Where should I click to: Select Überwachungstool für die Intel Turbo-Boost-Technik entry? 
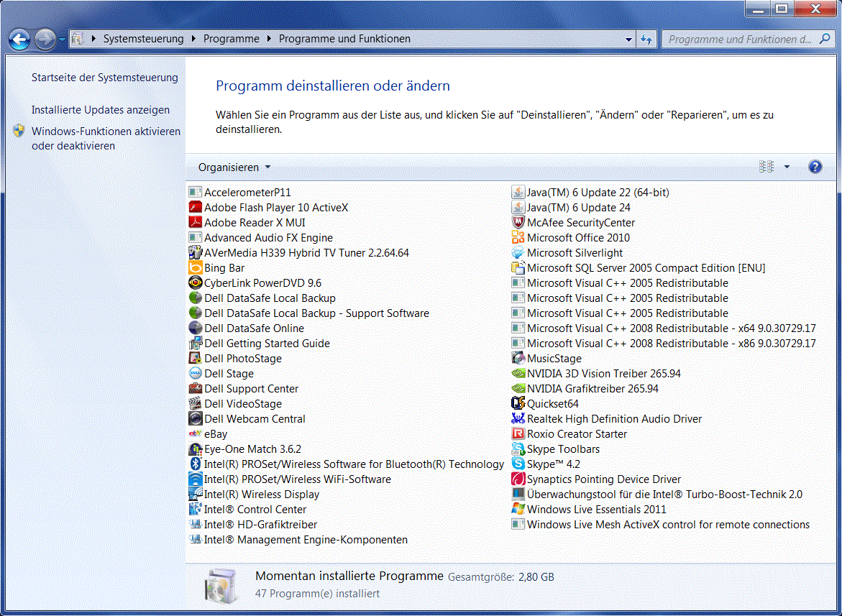point(656,495)
